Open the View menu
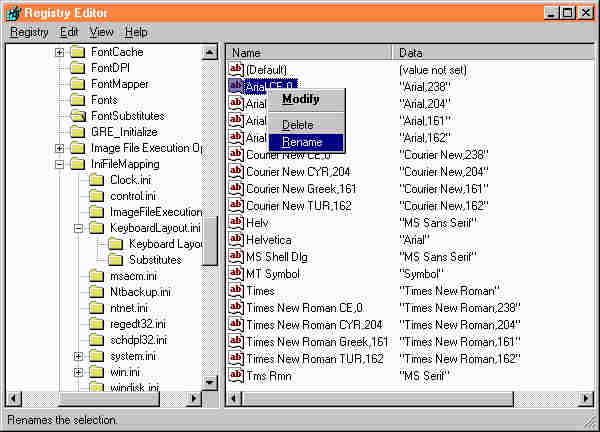This screenshot has height=432, width=600. pos(101,32)
